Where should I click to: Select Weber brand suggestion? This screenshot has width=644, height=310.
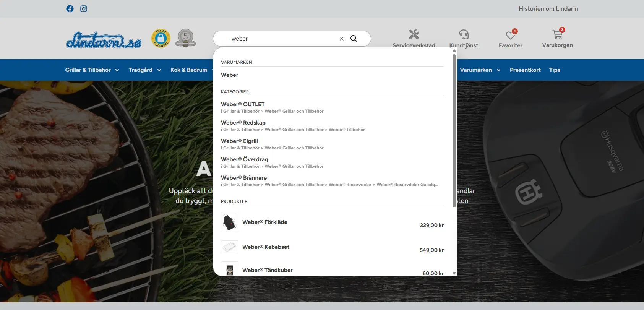coord(230,75)
